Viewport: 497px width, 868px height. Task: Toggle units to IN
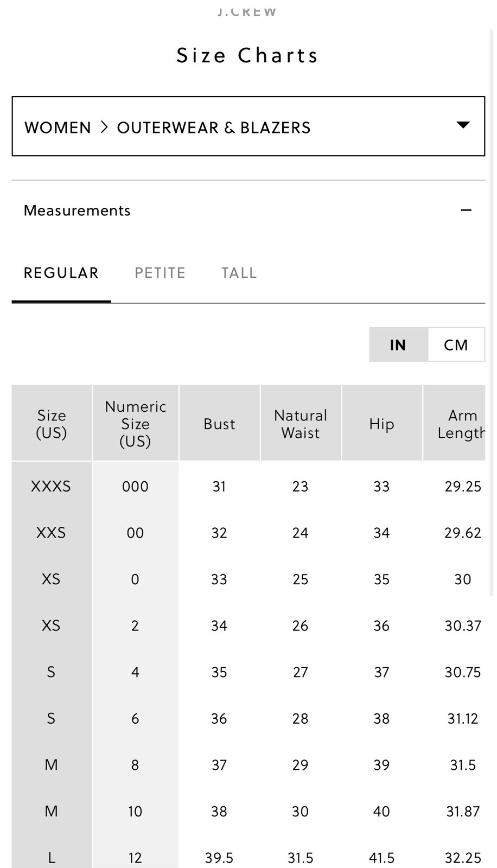click(398, 344)
